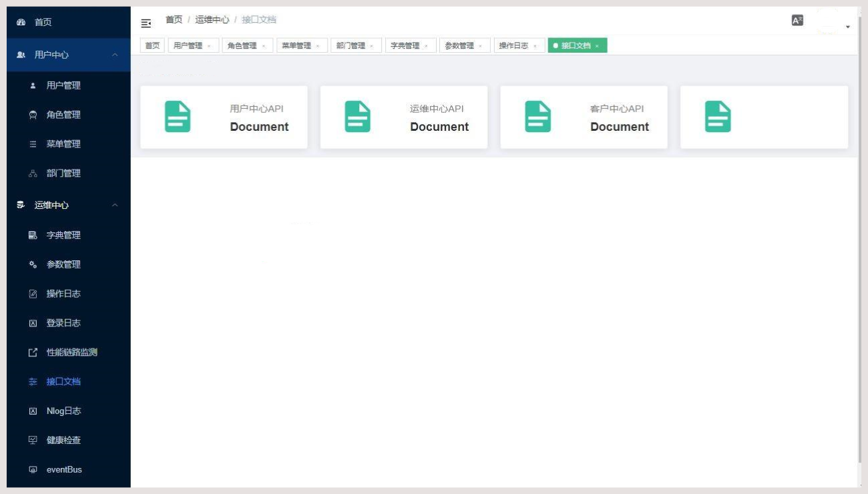Collapse the 用户中心 menu chevron
The height and width of the screenshot is (494, 868).
click(115, 55)
